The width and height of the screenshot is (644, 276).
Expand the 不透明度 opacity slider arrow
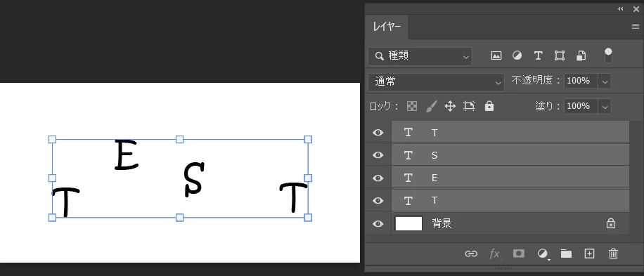[605, 81]
